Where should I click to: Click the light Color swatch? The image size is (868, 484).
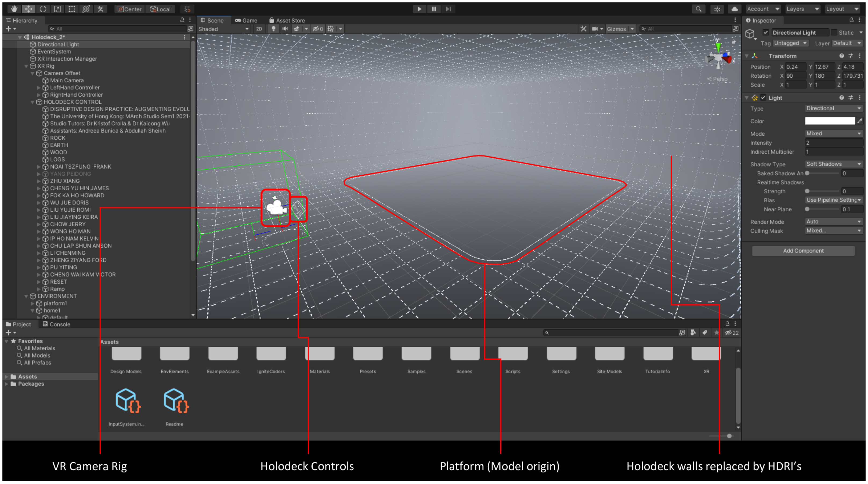coord(830,121)
